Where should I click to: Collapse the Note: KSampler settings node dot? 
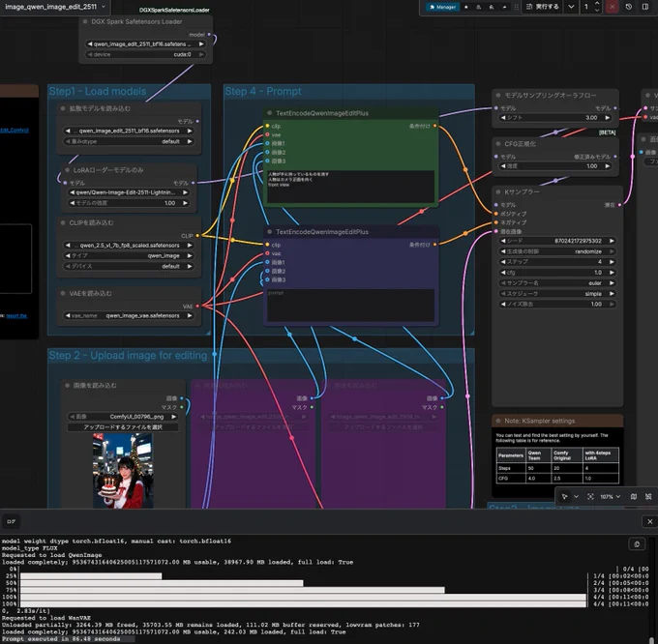(498, 421)
